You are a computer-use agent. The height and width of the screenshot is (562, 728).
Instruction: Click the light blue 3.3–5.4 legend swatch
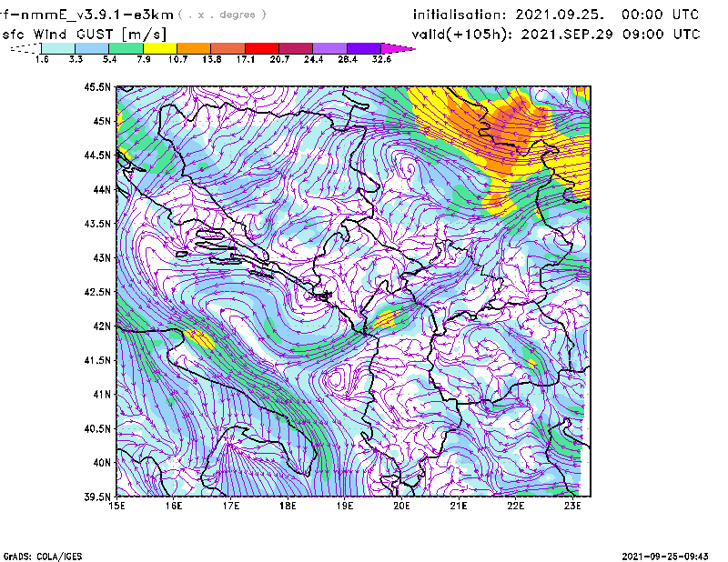tap(92, 48)
